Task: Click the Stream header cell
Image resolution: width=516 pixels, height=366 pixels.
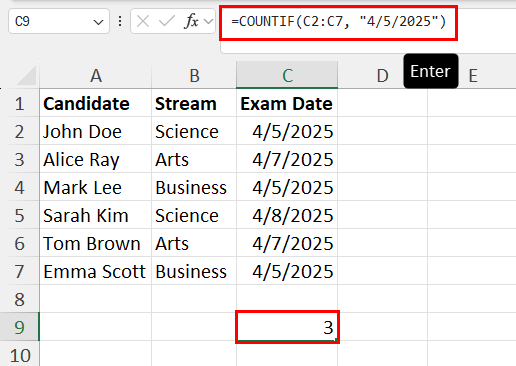Action: [x=194, y=104]
